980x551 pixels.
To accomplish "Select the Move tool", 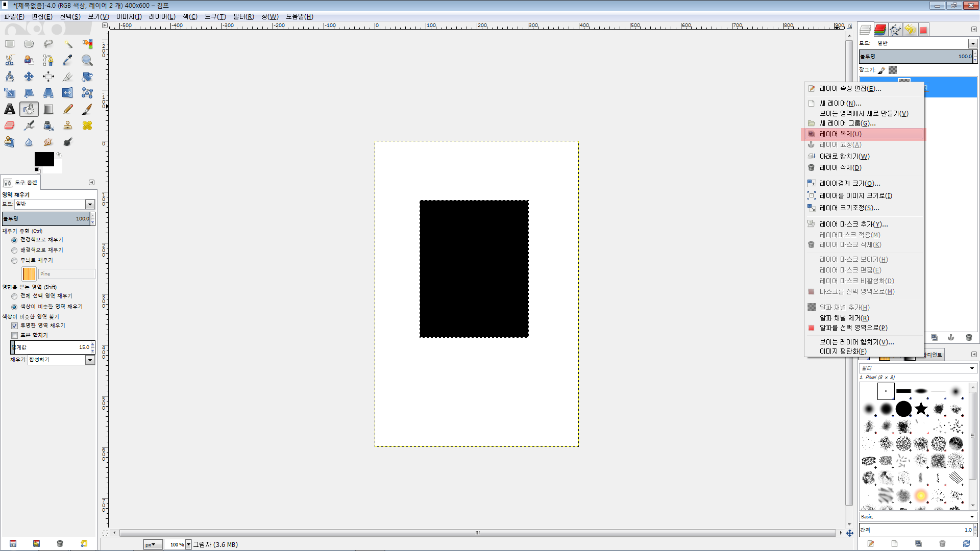I will tap(29, 77).
